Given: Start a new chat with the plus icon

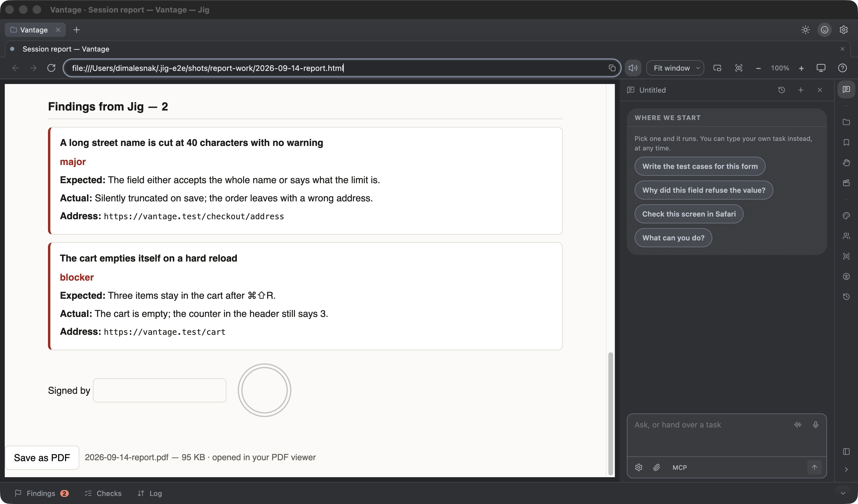Looking at the screenshot, I should pos(801,90).
